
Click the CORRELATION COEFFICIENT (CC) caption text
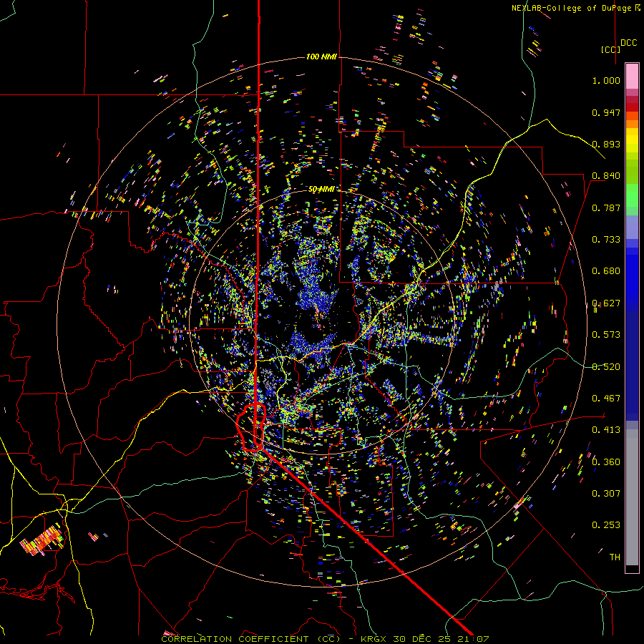point(251,639)
